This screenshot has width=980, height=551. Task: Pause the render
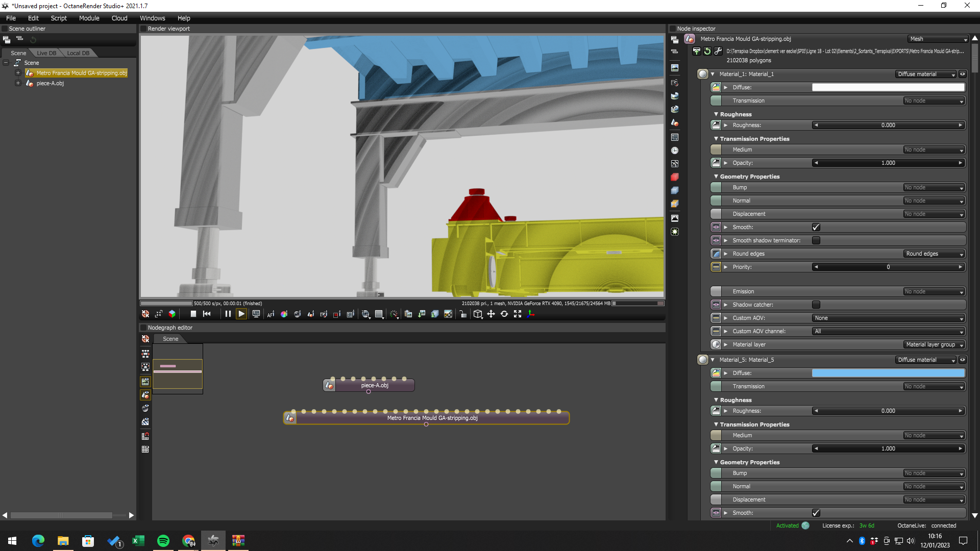228,314
